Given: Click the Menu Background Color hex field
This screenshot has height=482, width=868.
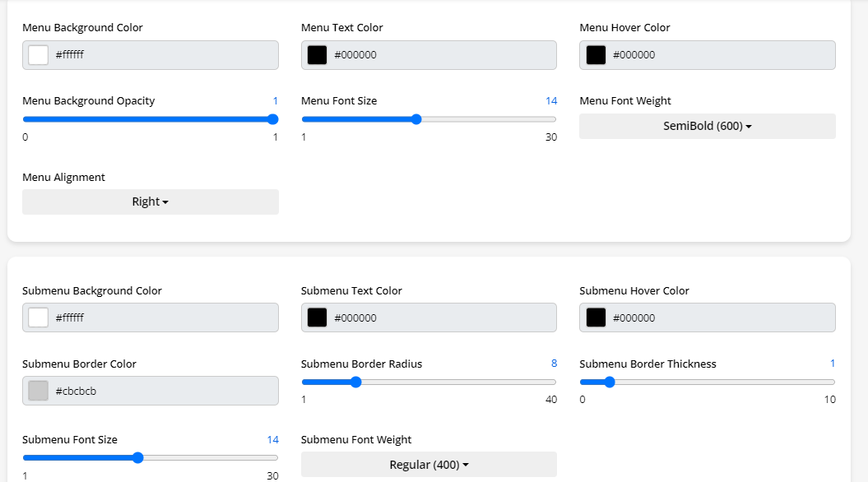Looking at the screenshot, I should pos(165,55).
